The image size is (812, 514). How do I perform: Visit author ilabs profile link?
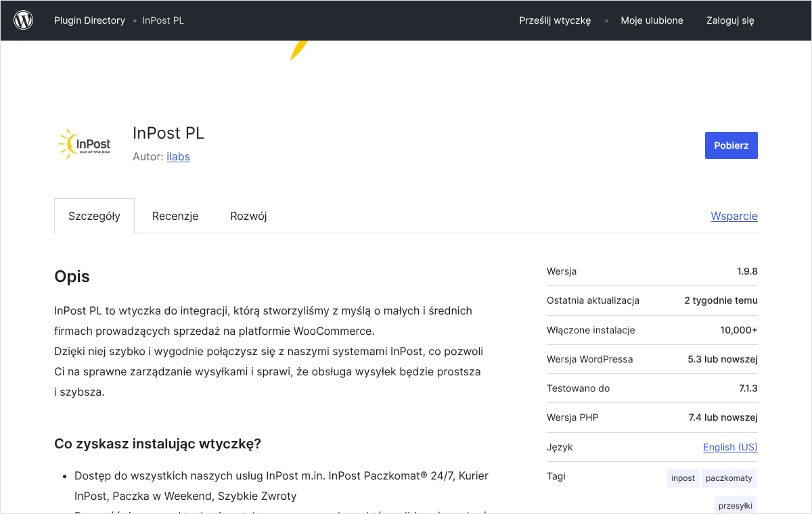(178, 156)
